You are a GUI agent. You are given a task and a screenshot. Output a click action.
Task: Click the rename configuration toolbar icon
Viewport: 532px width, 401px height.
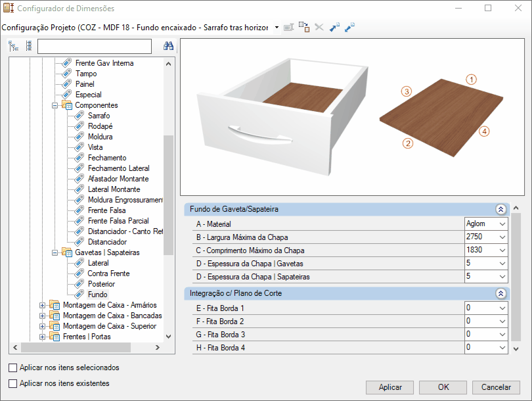(x=288, y=27)
